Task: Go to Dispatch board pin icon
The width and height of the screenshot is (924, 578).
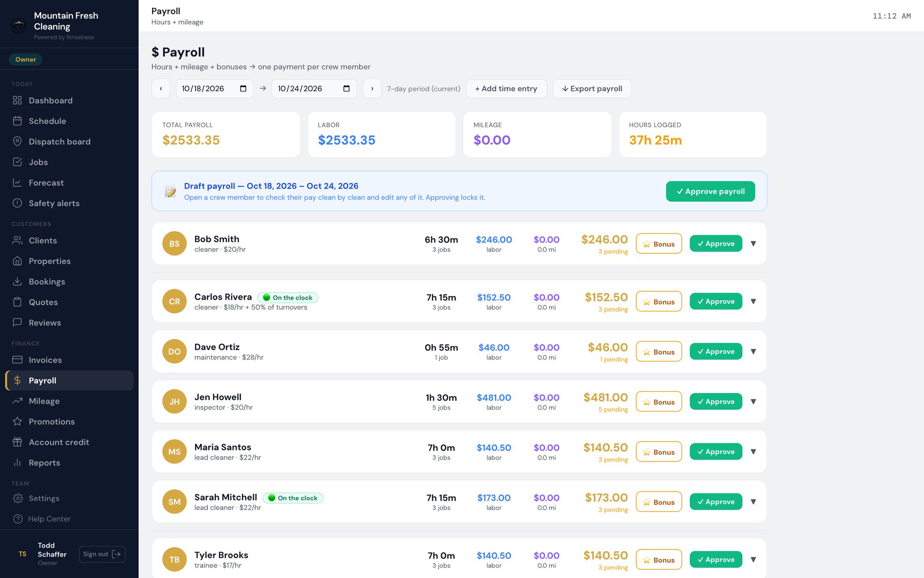Action: click(x=18, y=141)
